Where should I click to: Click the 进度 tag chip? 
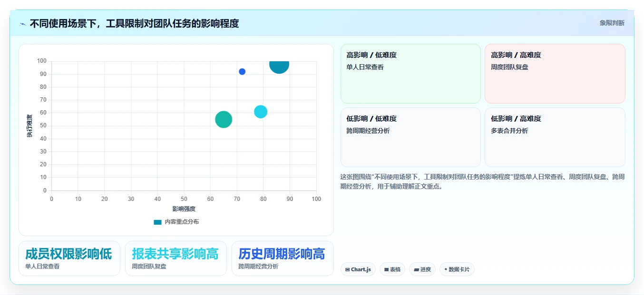click(x=422, y=269)
